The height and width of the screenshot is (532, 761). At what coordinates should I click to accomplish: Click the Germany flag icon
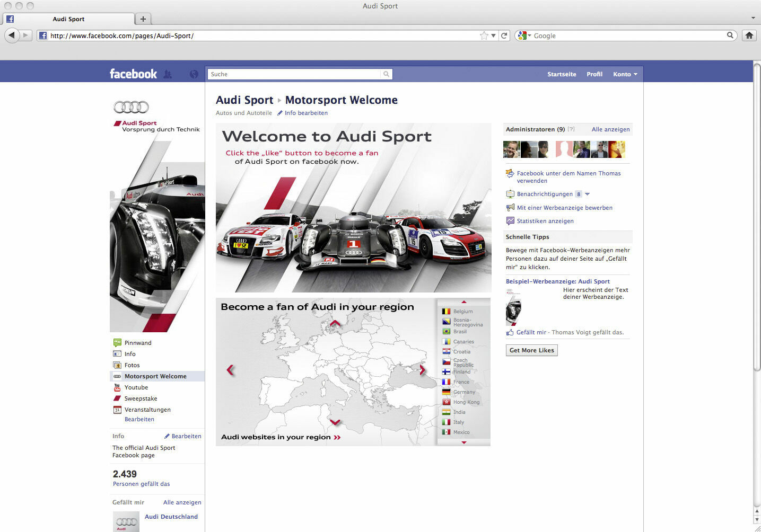click(x=446, y=392)
